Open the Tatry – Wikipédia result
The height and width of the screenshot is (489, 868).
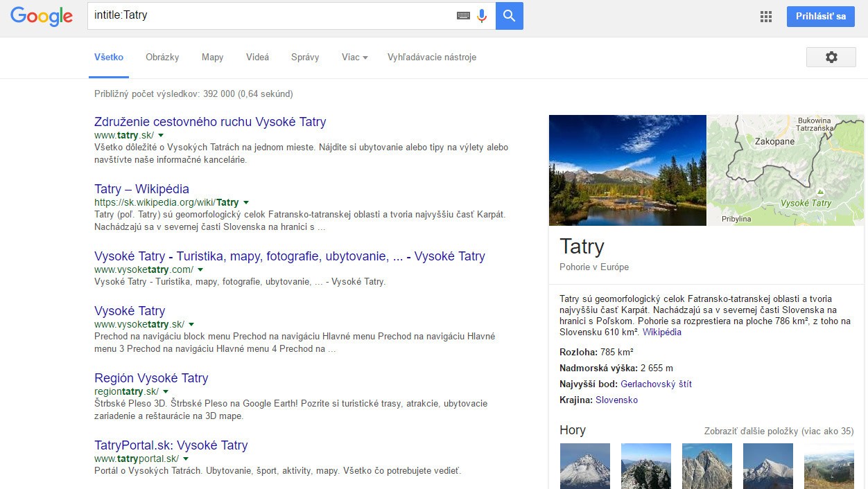[141, 189]
